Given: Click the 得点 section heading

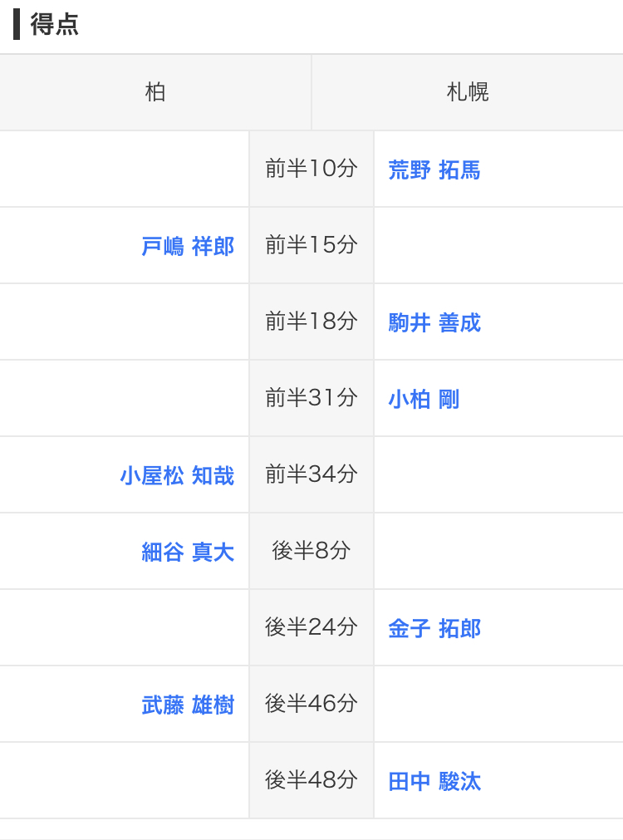Looking at the screenshot, I should [x=54, y=24].
